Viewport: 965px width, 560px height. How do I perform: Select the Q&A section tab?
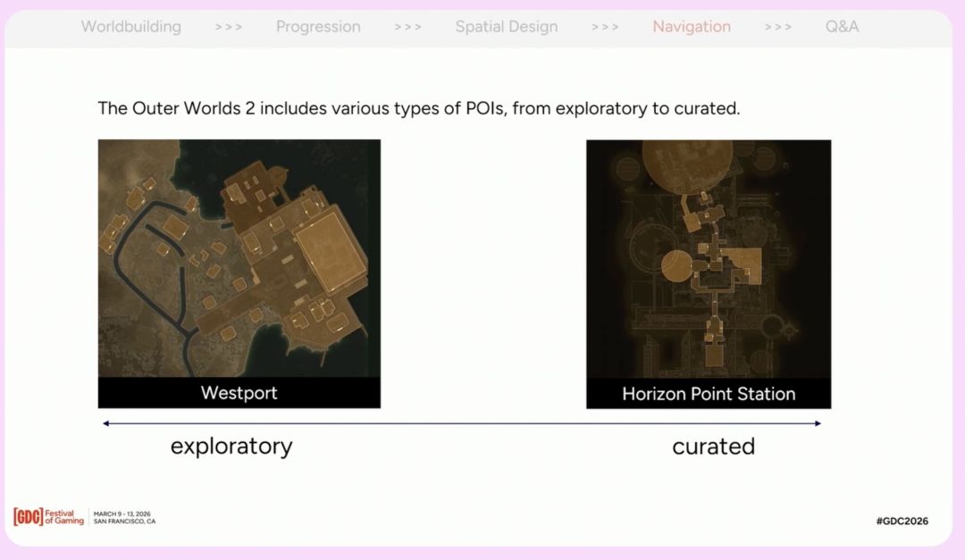(842, 27)
